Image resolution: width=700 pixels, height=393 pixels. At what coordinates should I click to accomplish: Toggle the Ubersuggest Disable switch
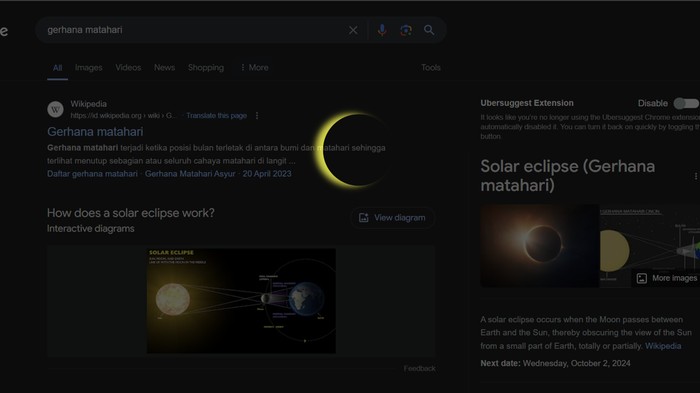point(686,103)
